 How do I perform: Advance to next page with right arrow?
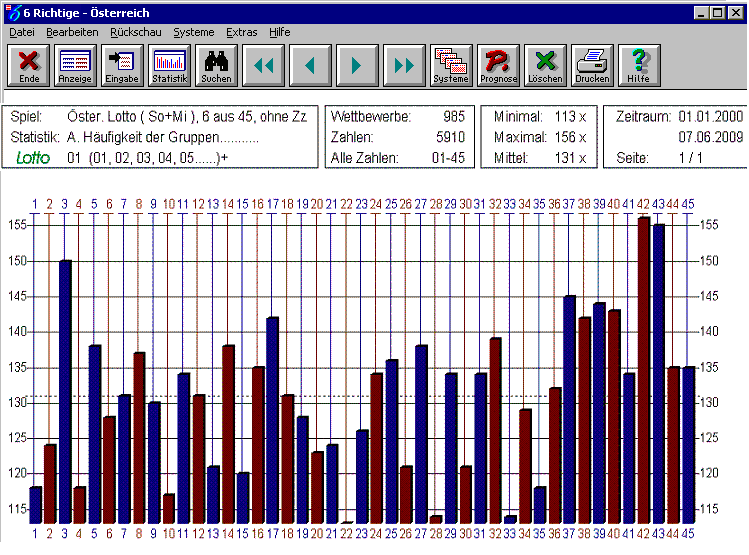tap(357, 66)
